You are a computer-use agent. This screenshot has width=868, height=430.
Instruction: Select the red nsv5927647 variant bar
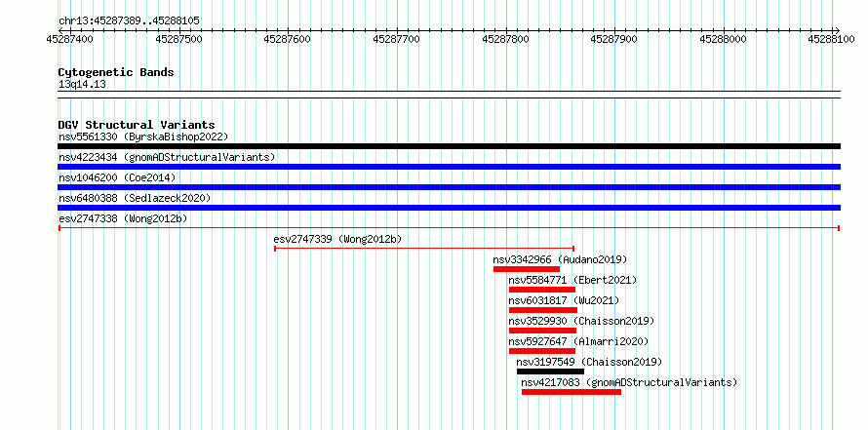click(542, 351)
